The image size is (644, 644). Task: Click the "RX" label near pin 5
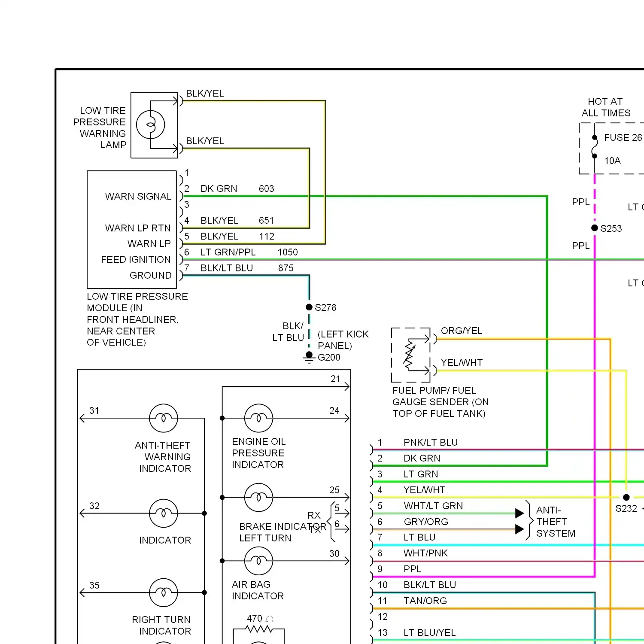(x=314, y=515)
